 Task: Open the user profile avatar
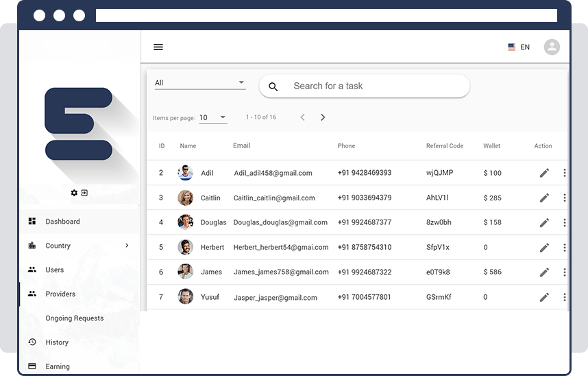click(552, 47)
